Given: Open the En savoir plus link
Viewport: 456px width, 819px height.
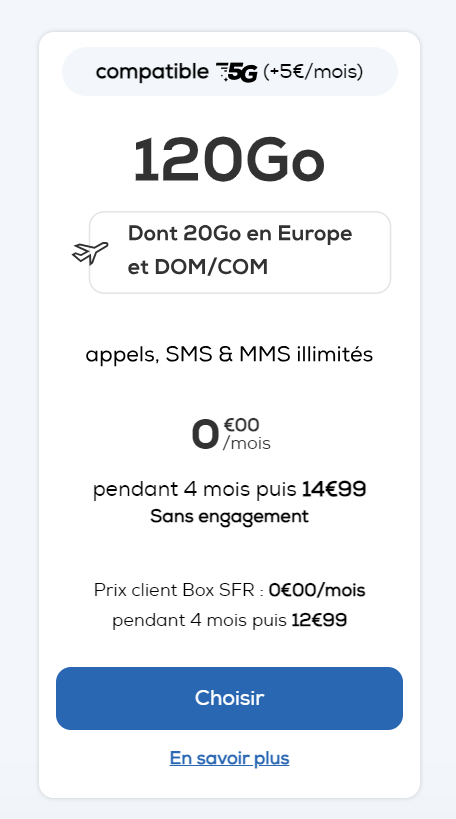Looking at the screenshot, I should [x=229, y=758].
